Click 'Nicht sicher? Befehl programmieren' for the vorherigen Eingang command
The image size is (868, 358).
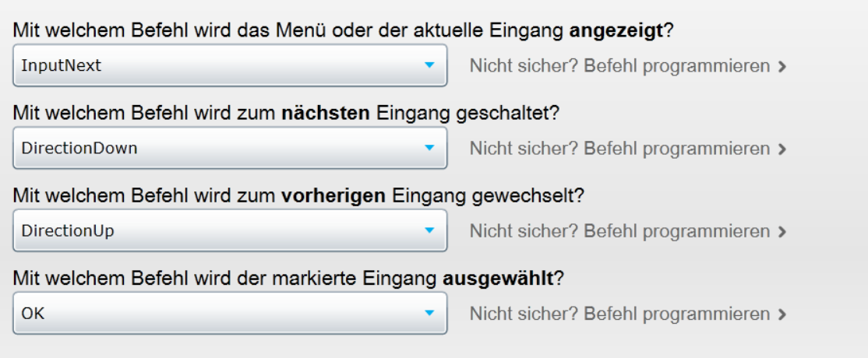619,231
